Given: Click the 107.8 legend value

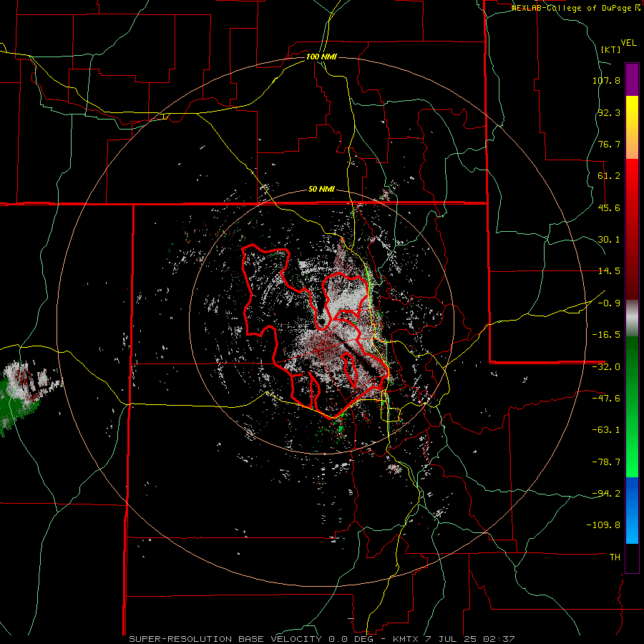Looking at the screenshot, I should (606, 80).
